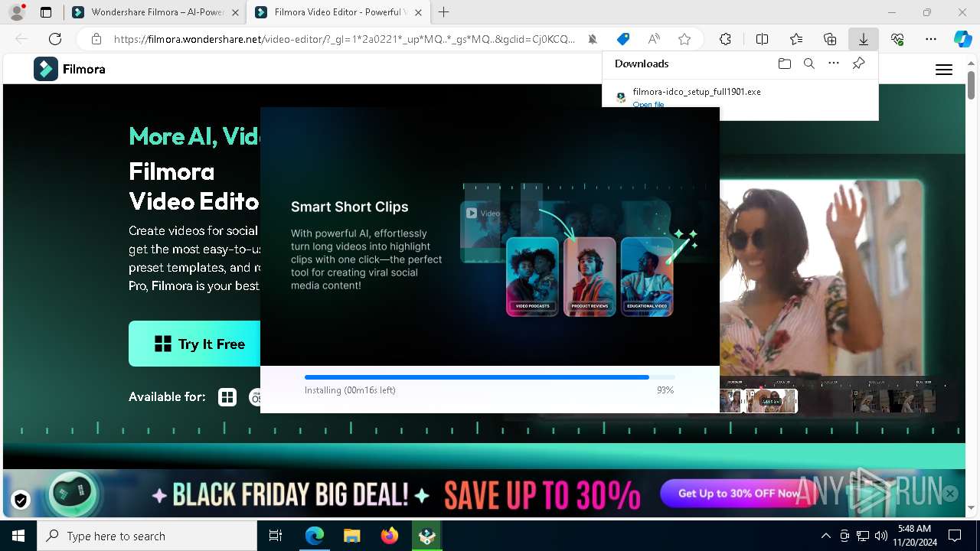The width and height of the screenshot is (980, 551).
Task: Open the Favorites list icon
Action: tap(796, 39)
